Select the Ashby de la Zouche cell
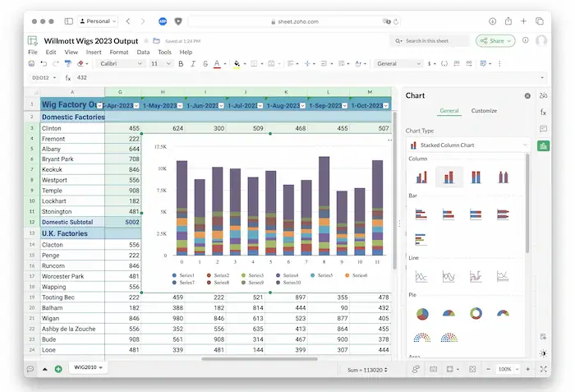Image resolution: width=575 pixels, height=392 pixels. pos(72,329)
